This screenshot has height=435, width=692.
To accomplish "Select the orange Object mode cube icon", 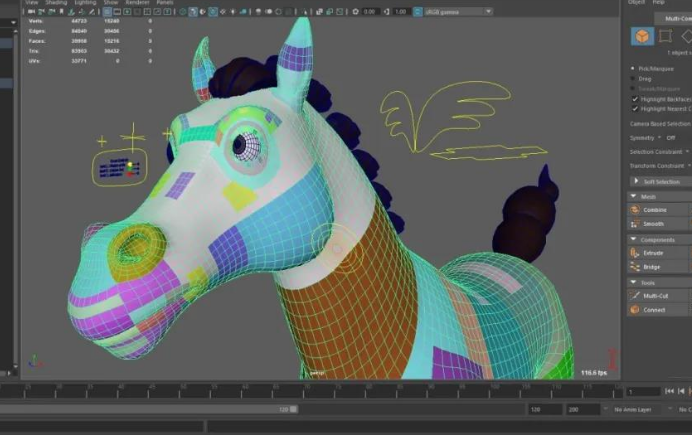I will tap(642, 36).
